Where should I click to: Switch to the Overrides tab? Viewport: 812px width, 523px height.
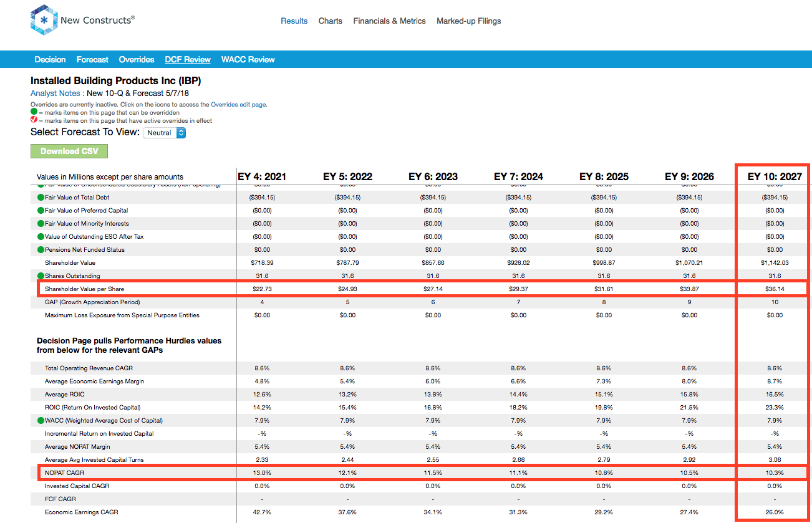[137, 59]
